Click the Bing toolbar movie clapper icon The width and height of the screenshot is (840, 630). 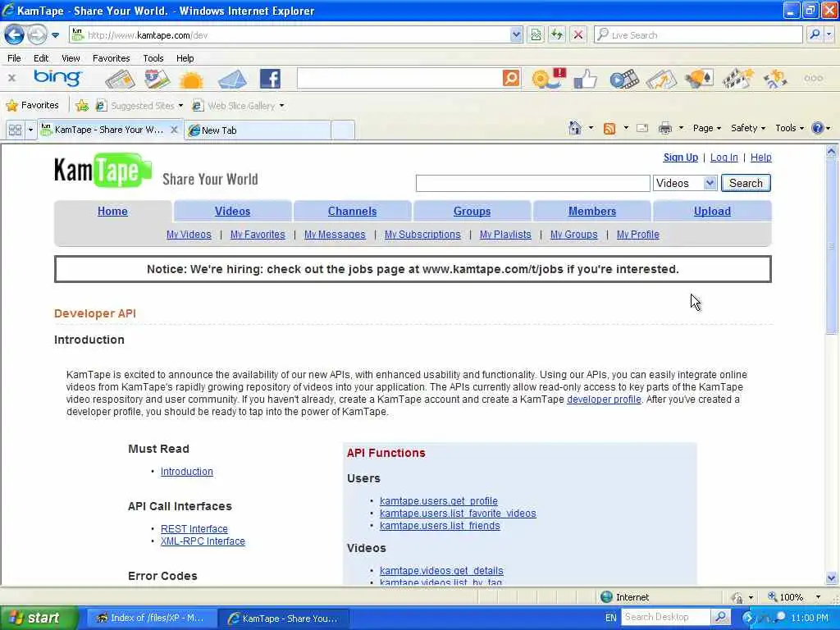(x=737, y=79)
